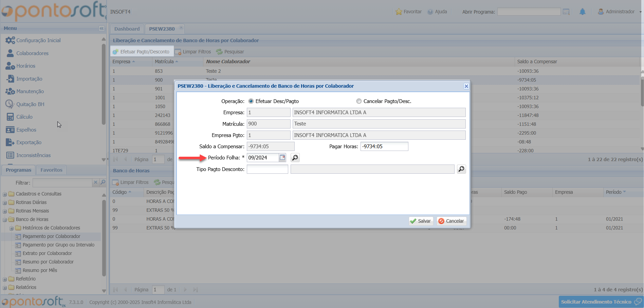This screenshot has width=644, height=308.
Task: Open Ajuda help icon
Action: 430,12
